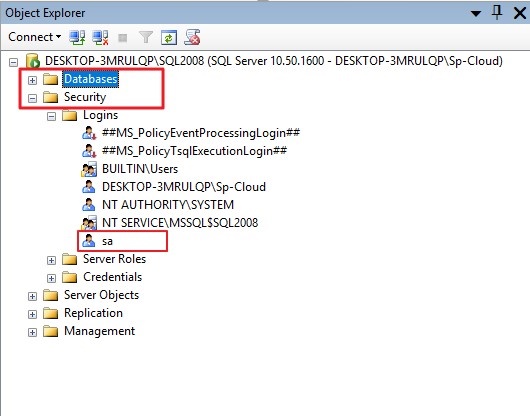Expand the Credentials node

[51, 278]
